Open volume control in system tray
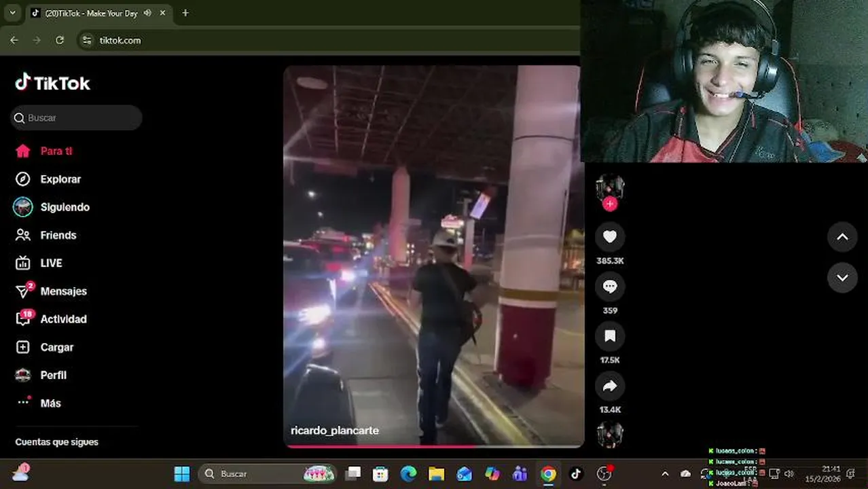The width and height of the screenshot is (868, 489). [789, 474]
